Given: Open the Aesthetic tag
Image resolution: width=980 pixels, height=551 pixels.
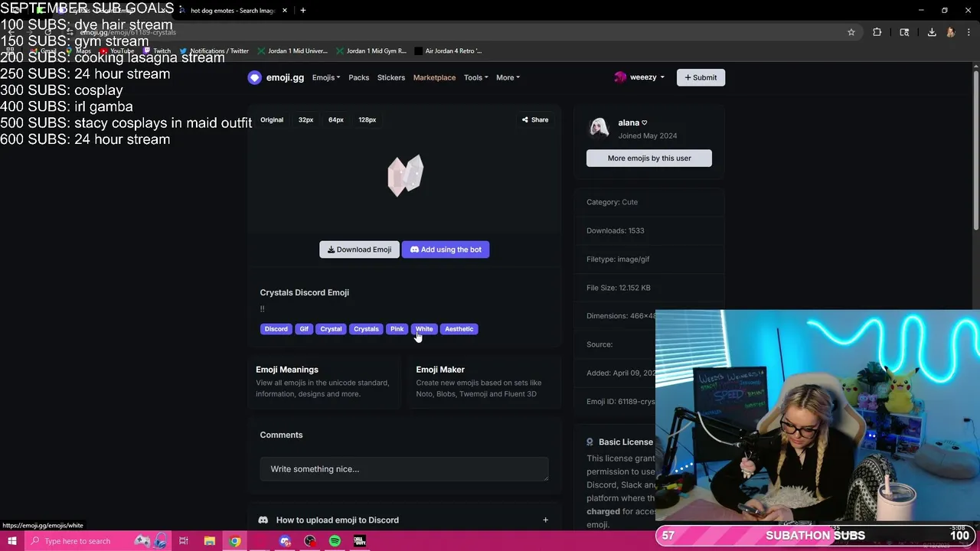Looking at the screenshot, I should coord(459,329).
